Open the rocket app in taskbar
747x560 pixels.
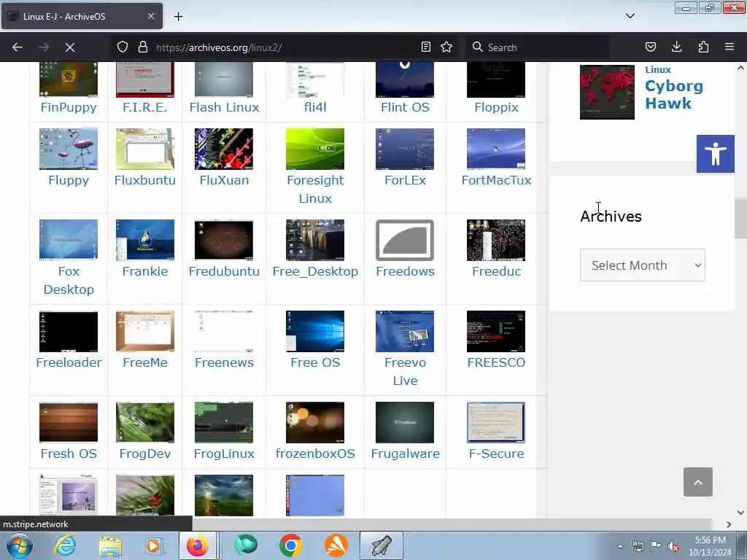[x=381, y=545]
